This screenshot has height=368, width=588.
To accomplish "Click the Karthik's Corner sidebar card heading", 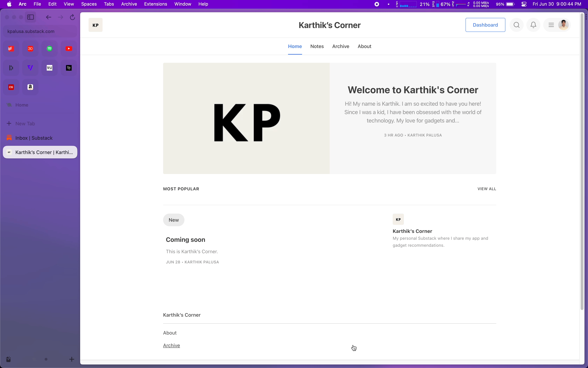I will (x=413, y=231).
